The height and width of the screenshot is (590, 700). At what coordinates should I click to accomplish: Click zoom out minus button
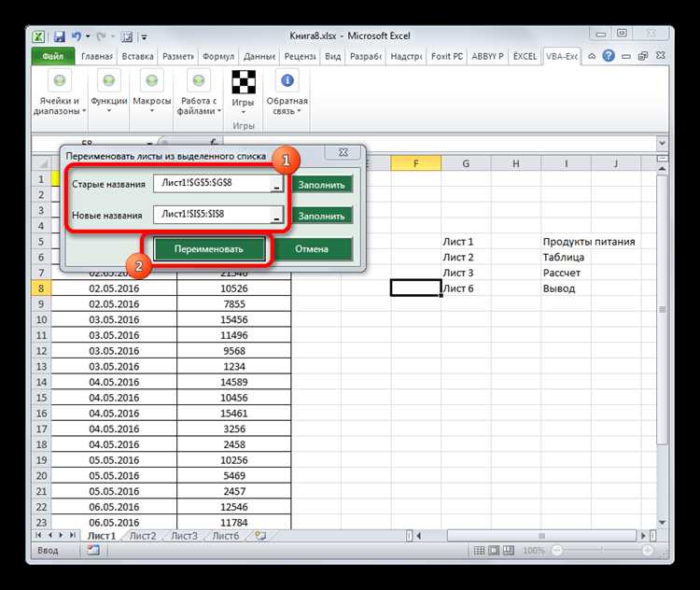[x=557, y=550]
